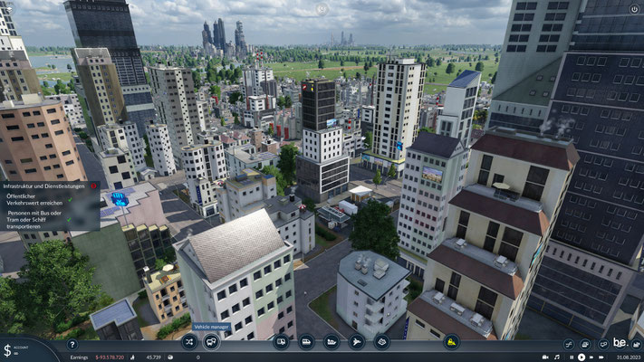Screen dimensions: 644x362
Task: Click the date 31.08.2023 display
Action: pyautogui.click(x=629, y=357)
